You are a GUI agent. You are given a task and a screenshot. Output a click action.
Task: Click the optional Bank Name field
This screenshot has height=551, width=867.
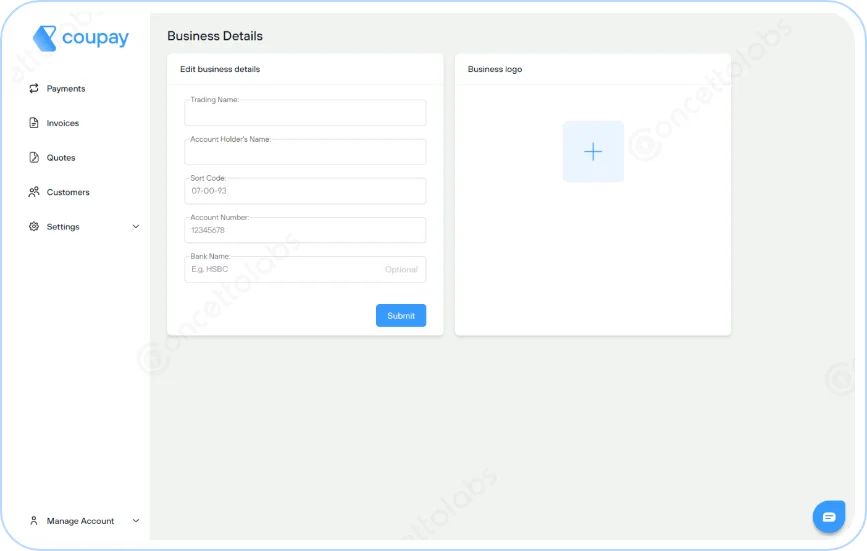pyautogui.click(x=305, y=270)
